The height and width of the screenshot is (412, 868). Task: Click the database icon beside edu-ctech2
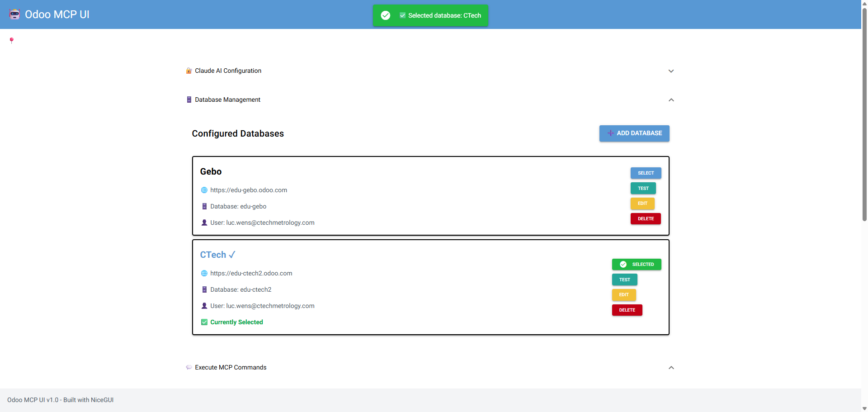point(204,290)
